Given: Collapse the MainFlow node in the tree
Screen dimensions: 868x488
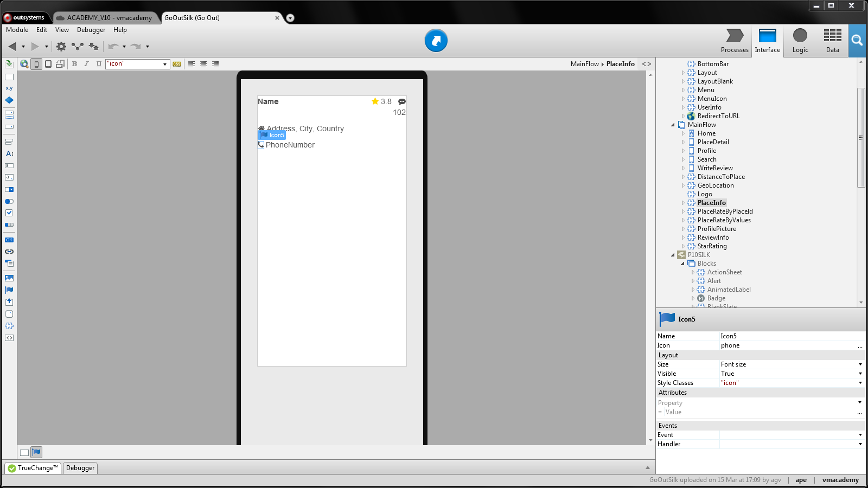Looking at the screenshot, I should (x=673, y=125).
